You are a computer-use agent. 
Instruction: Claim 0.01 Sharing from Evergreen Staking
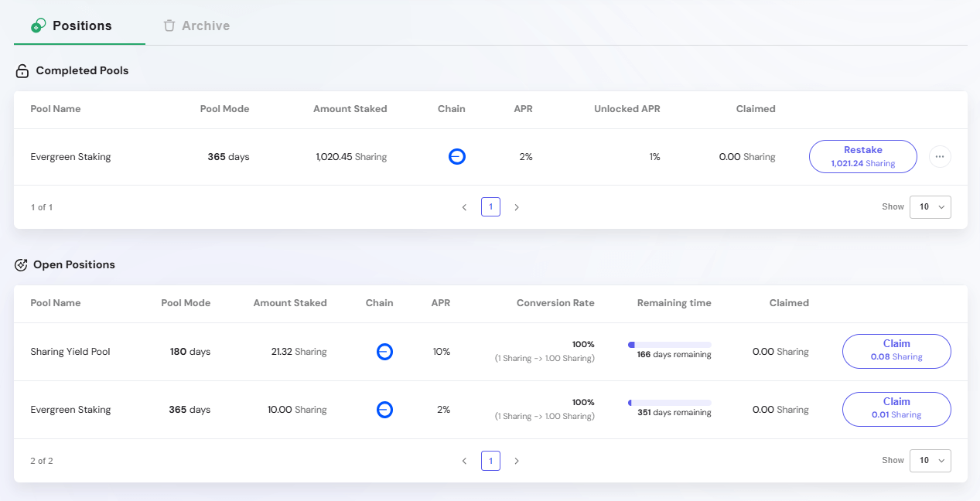pos(896,409)
